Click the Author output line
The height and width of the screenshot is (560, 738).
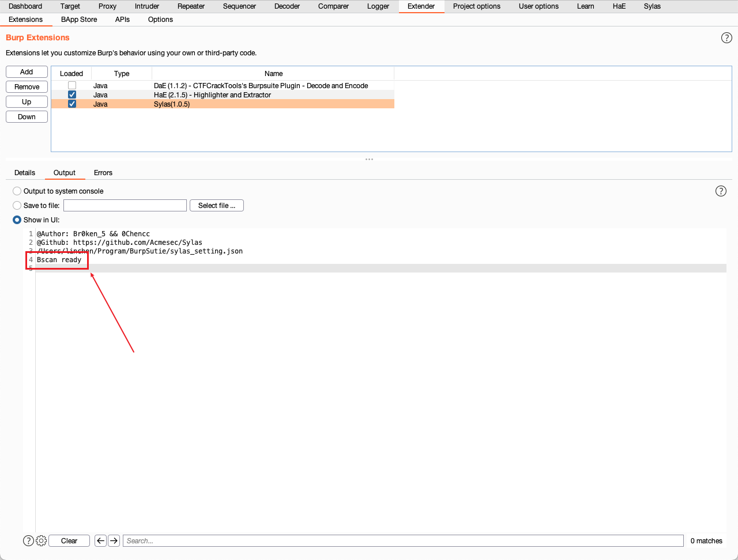click(x=93, y=234)
